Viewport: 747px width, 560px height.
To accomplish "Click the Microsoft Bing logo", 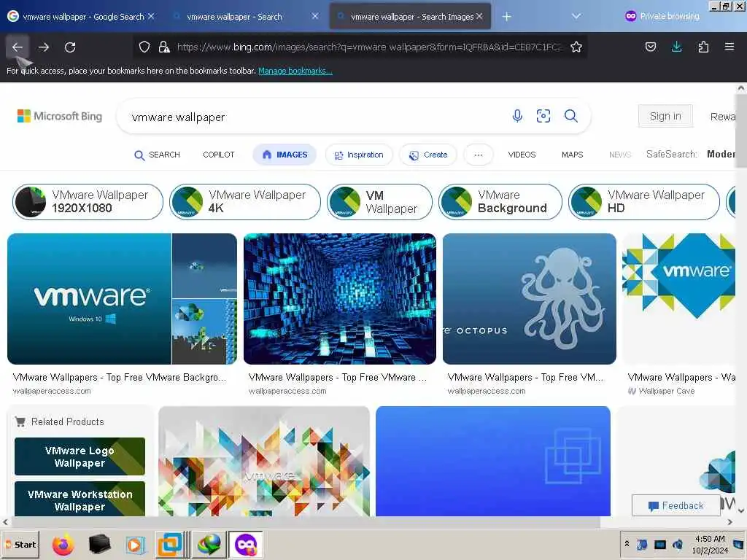I will (x=60, y=116).
